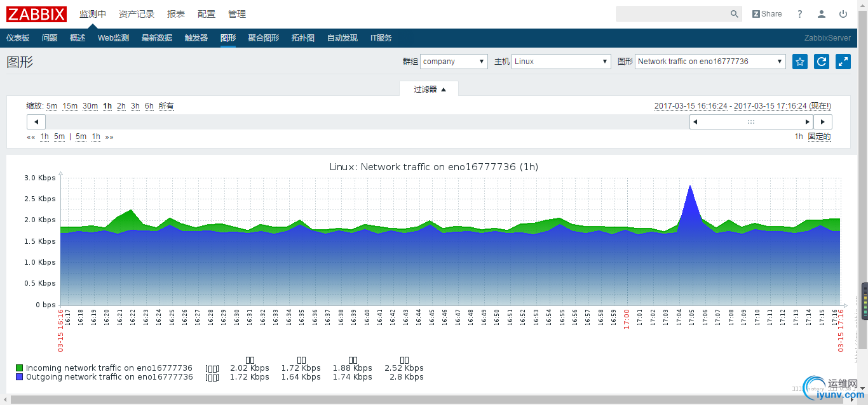The height and width of the screenshot is (405, 868).
Task: Toggle fullscreen mode icon
Action: [843, 62]
